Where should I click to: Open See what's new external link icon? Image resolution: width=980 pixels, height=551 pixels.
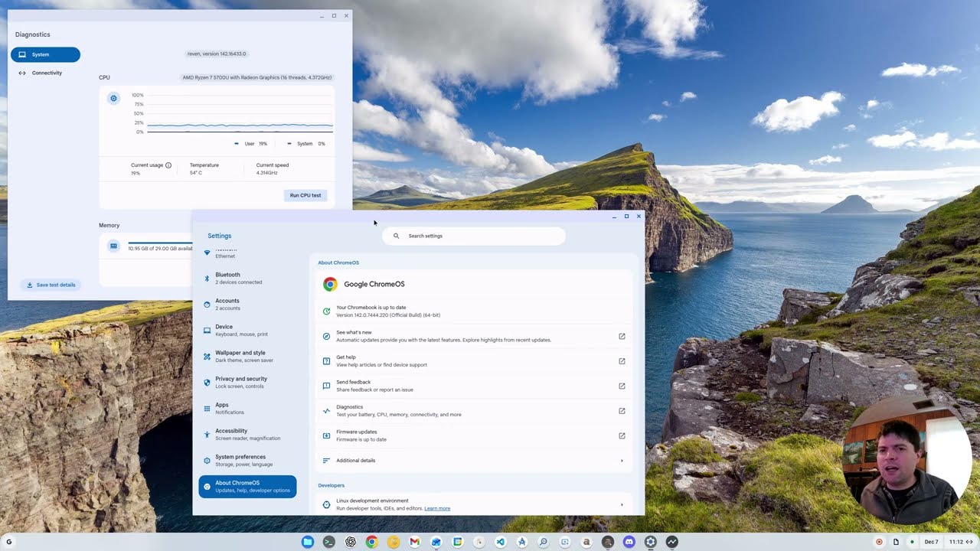point(622,336)
